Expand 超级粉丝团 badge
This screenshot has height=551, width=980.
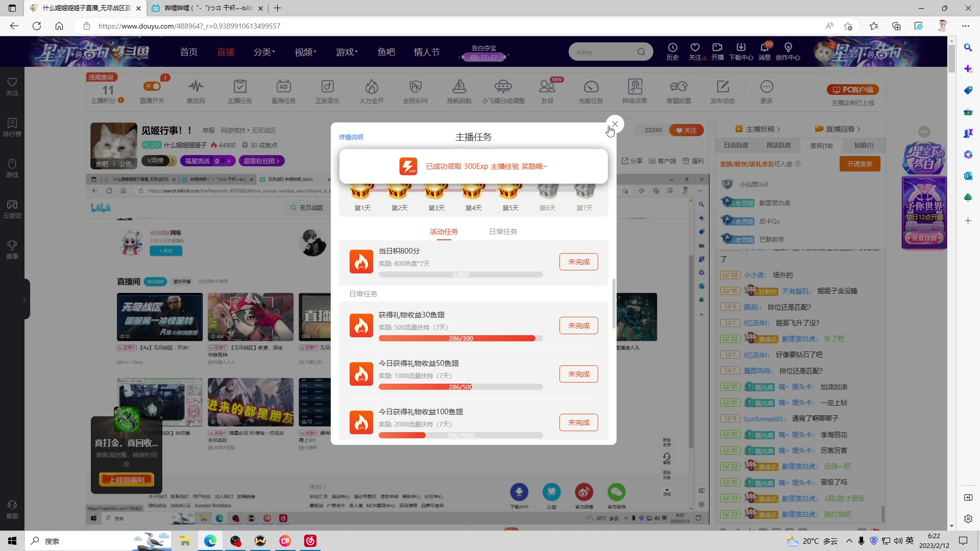[x=261, y=161]
